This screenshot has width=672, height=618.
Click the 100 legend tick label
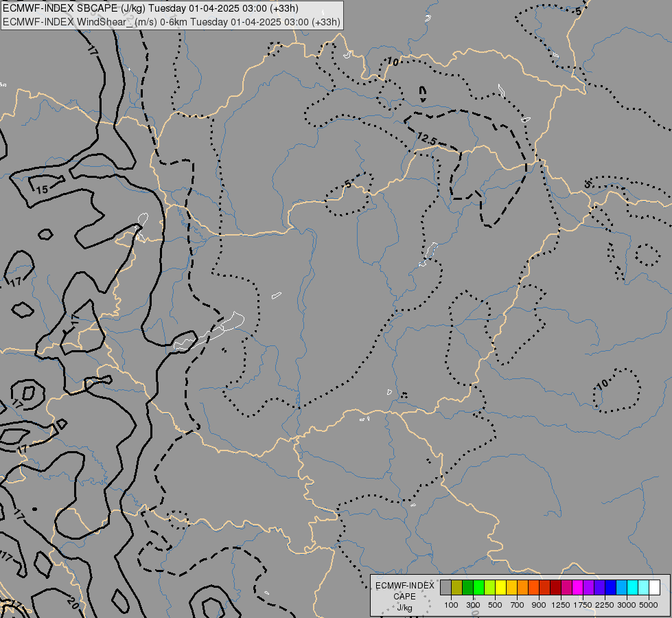click(451, 605)
